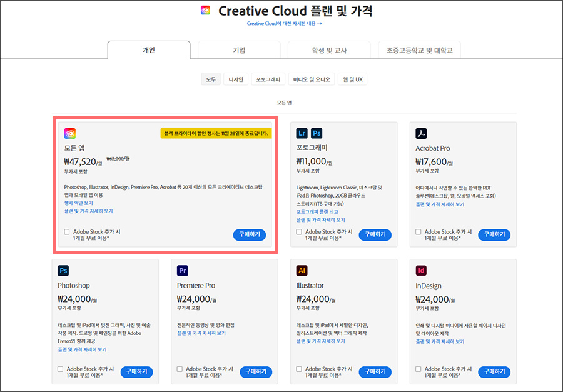Image resolution: width=563 pixels, height=392 pixels.
Task: Click the Lightroom icon in 포토그래피 card
Action: point(302,133)
